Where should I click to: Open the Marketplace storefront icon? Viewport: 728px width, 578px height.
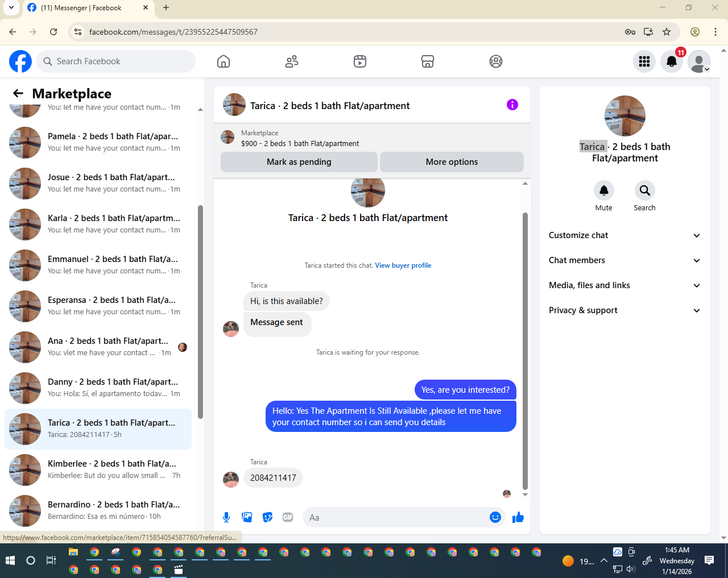click(x=428, y=61)
